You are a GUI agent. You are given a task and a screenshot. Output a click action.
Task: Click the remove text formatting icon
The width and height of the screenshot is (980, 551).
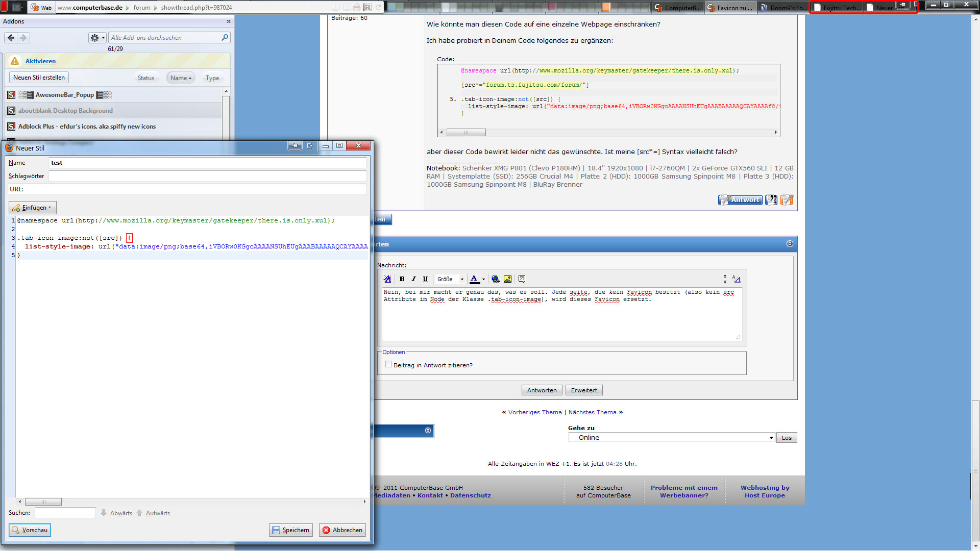(387, 279)
